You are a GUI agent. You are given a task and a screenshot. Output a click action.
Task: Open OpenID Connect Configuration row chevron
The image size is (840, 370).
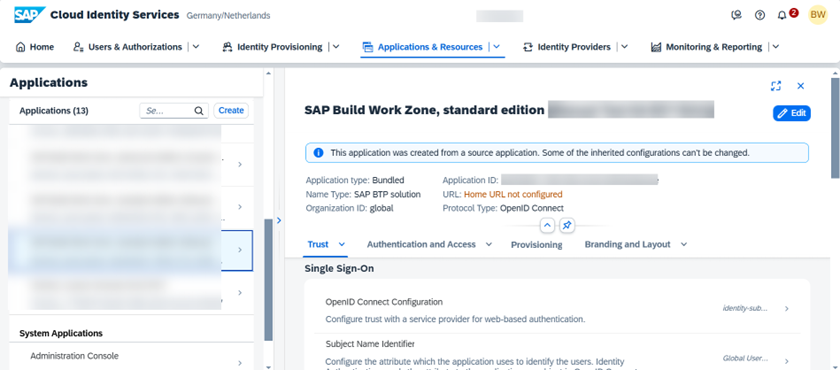pyautogui.click(x=786, y=309)
